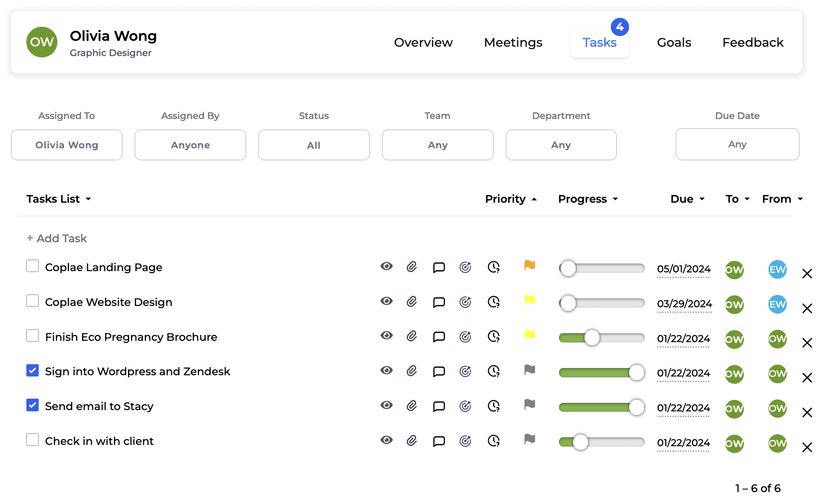Click orange priority flag on Coplae Landing Page
The height and width of the screenshot is (504, 828).
[530, 266]
